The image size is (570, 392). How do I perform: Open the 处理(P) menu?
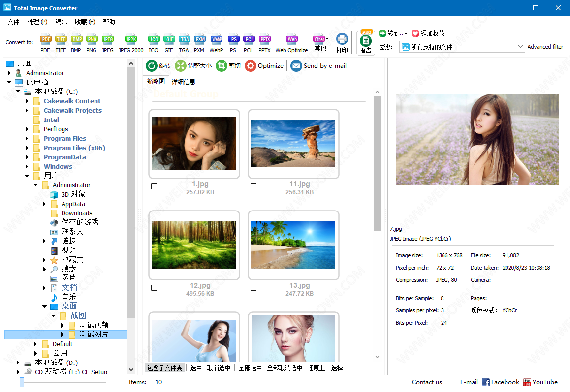[x=37, y=22]
